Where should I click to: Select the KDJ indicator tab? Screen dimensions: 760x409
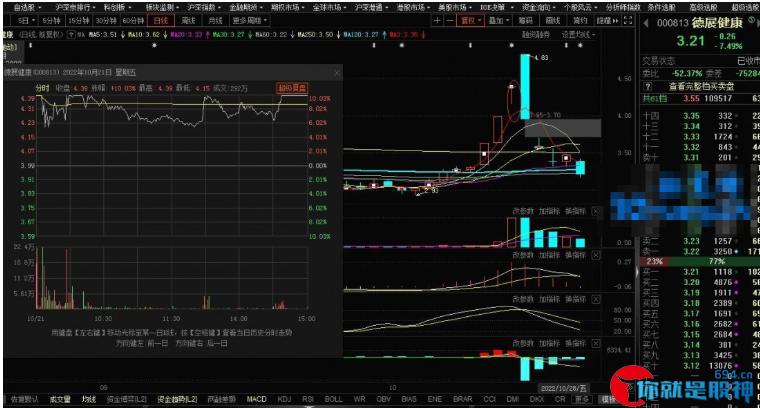click(x=284, y=399)
